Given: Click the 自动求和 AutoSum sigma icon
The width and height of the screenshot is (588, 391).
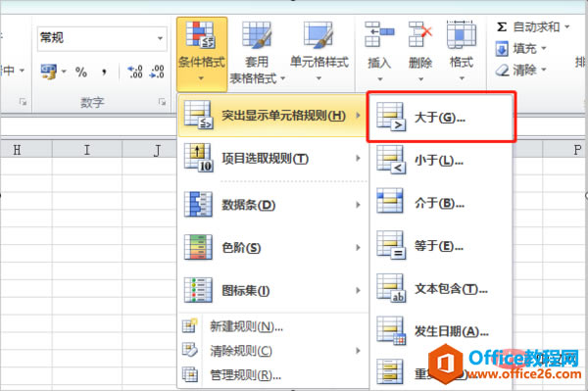Looking at the screenshot, I should [x=502, y=27].
